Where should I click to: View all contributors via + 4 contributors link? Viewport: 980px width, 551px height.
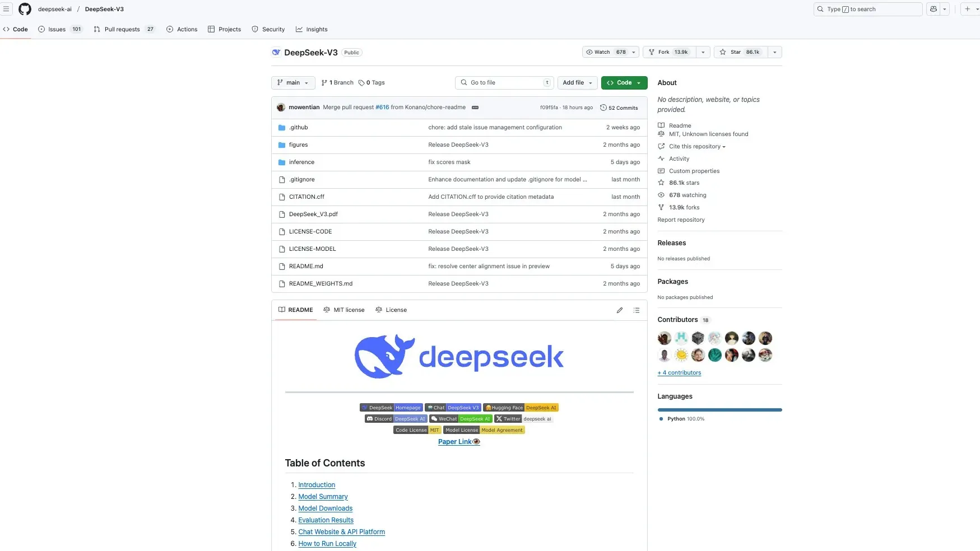679,372
